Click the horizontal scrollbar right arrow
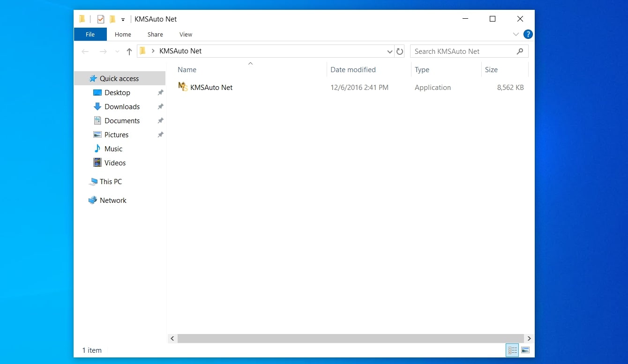The width and height of the screenshot is (628, 364). [x=529, y=338]
